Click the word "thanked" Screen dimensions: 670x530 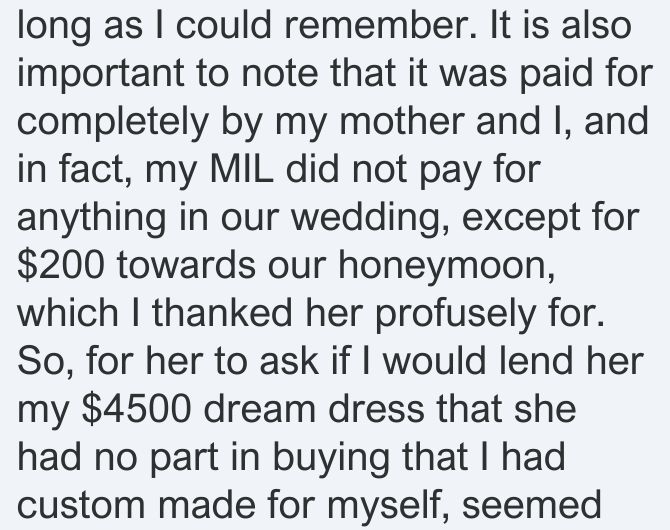click(x=222, y=313)
